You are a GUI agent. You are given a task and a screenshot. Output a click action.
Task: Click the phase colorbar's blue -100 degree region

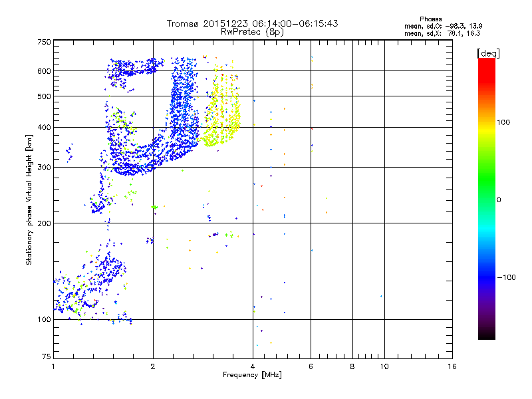click(487, 277)
